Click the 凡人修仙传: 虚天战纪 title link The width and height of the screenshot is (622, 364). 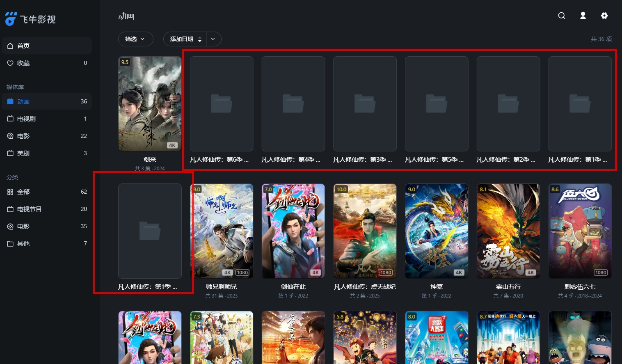coord(365,287)
